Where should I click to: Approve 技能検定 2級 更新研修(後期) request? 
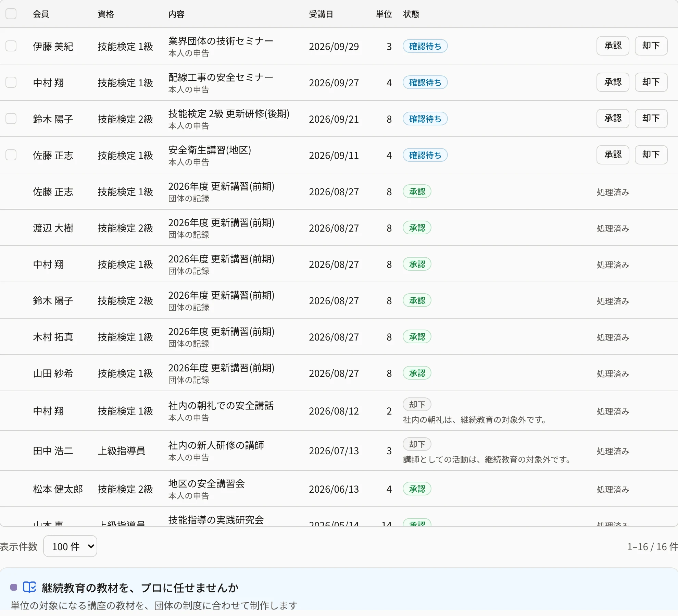pyautogui.click(x=613, y=119)
